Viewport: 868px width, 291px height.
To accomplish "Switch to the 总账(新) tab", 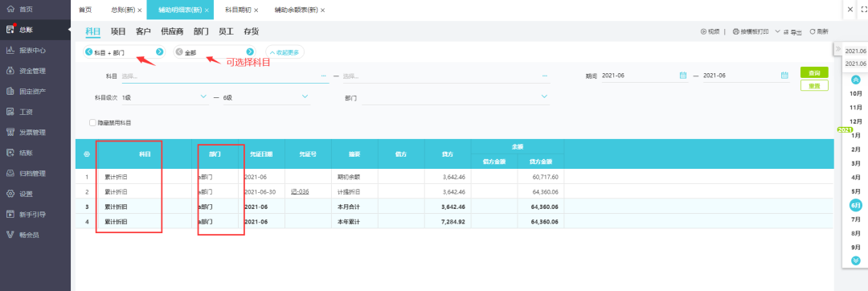I will pos(122,10).
